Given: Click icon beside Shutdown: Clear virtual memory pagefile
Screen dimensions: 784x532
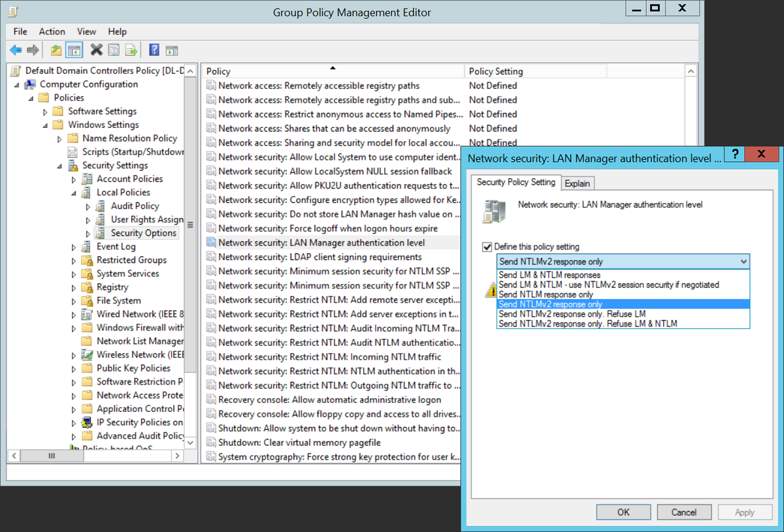Looking at the screenshot, I should (211, 443).
